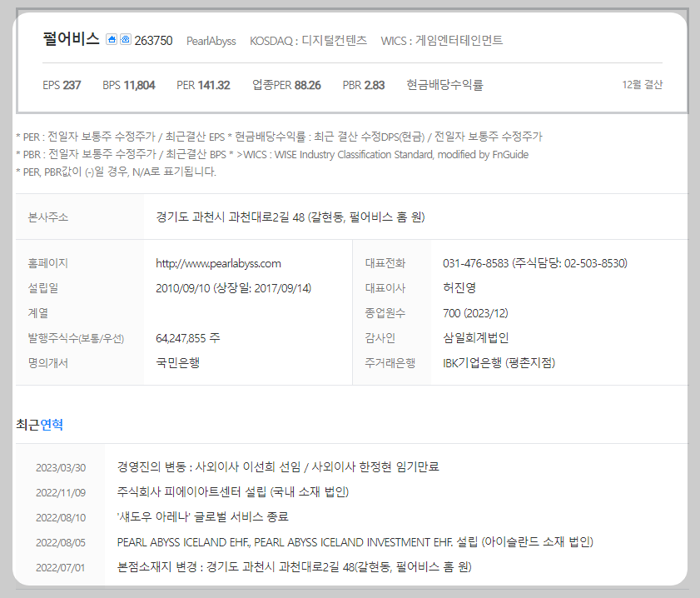Click the 종업원수 label
The height and width of the screenshot is (598, 700).
[385, 313]
